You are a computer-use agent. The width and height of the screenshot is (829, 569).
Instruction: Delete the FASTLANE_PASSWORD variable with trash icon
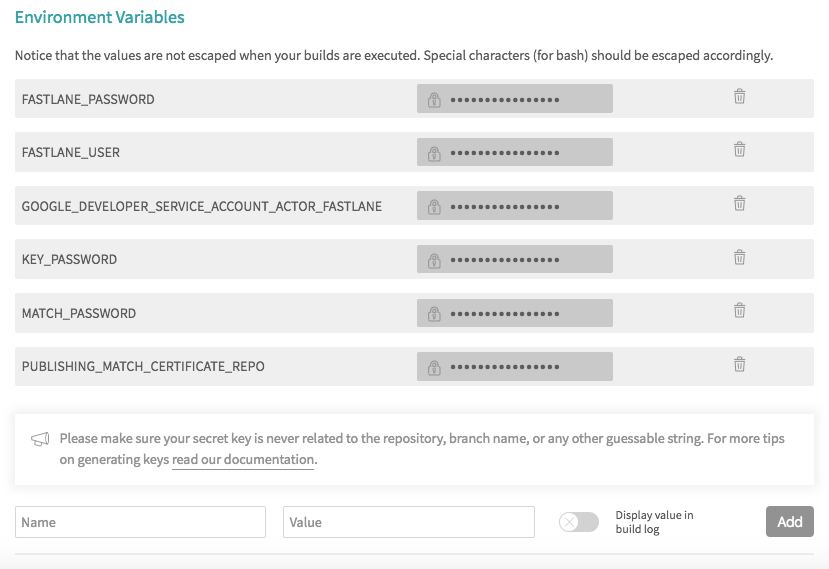[739, 96]
